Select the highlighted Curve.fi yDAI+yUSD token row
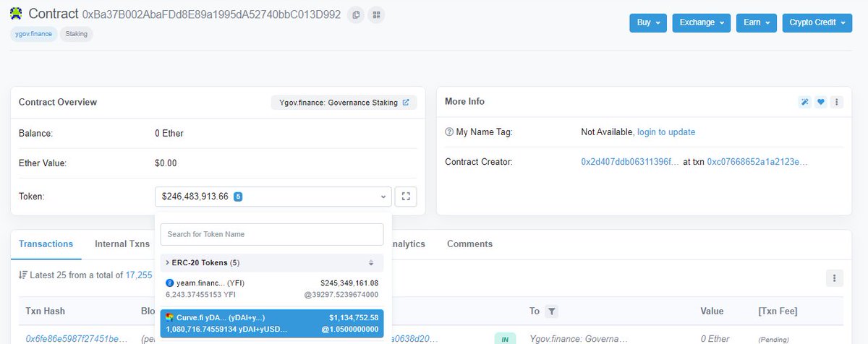This screenshot has width=868, height=344. [272, 323]
